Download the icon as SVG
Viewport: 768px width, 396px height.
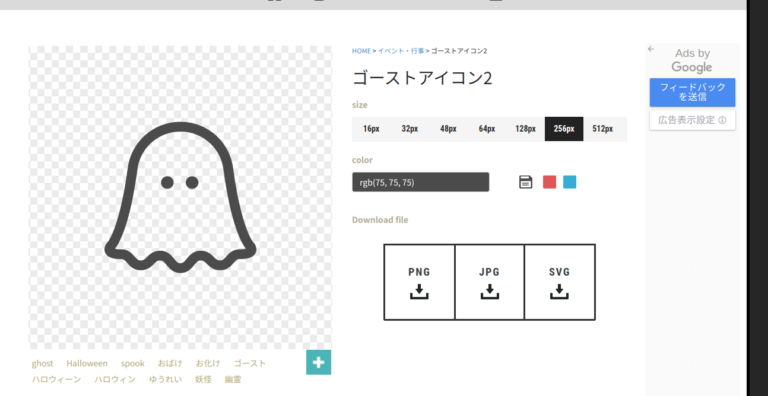pyautogui.click(x=560, y=282)
